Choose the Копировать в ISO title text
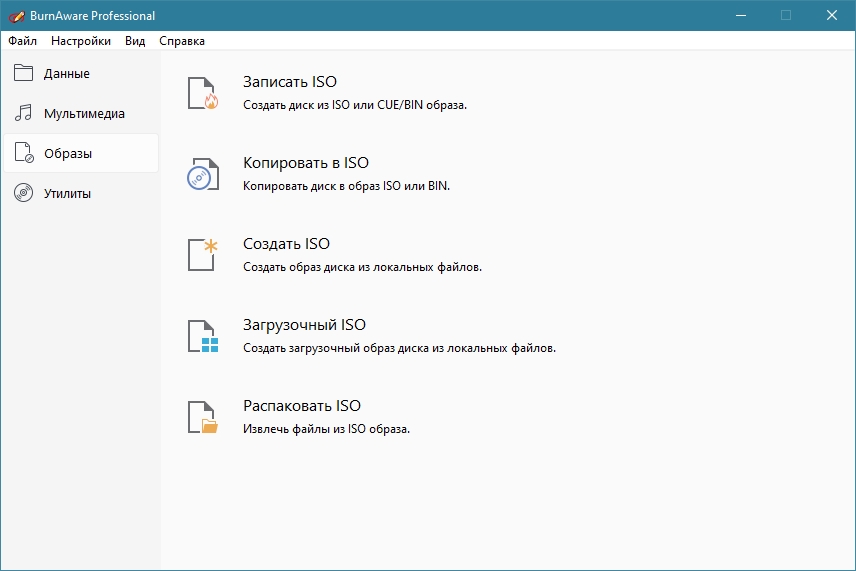This screenshot has width=856, height=571. tap(306, 163)
